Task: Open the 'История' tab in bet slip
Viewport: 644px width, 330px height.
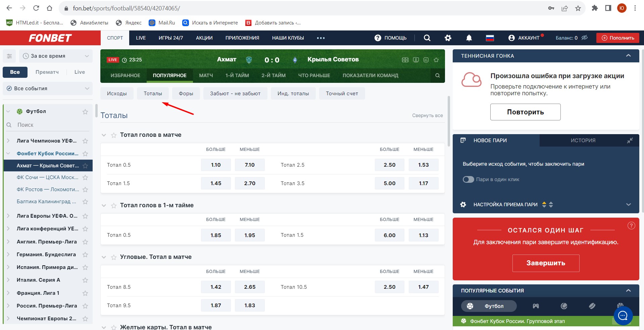Action: pos(583,141)
